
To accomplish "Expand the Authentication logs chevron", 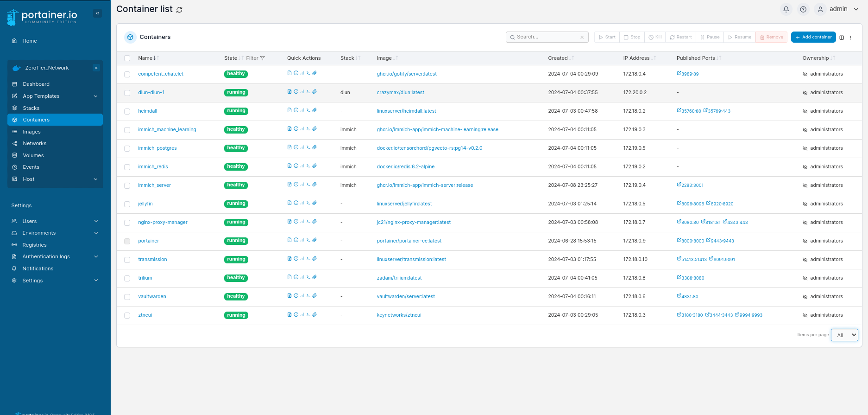I will 96,256.
